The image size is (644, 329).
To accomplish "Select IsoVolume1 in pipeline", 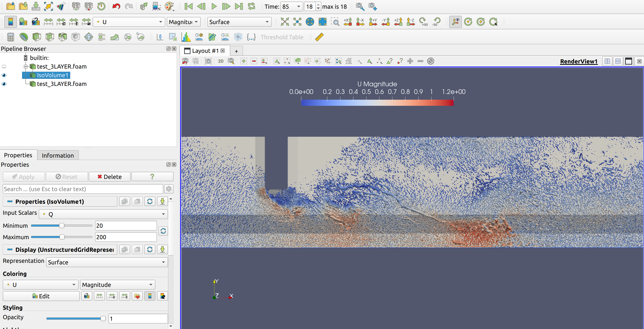I will (52, 75).
